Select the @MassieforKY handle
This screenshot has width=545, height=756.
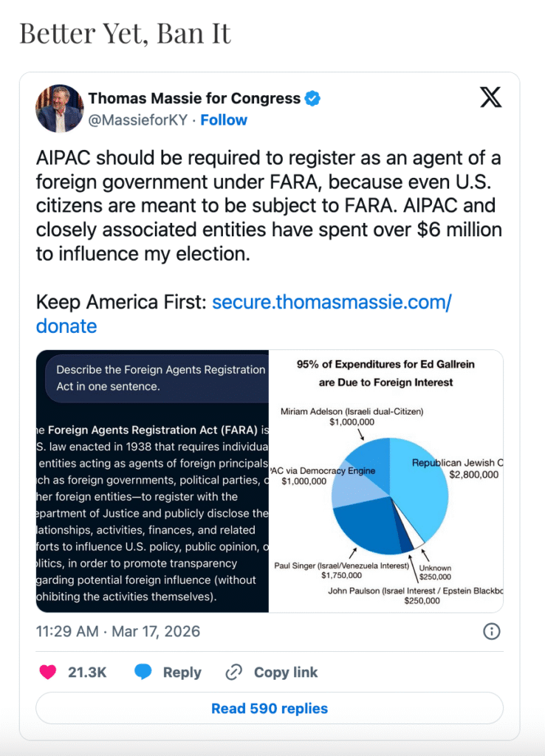pyautogui.click(x=140, y=120)
